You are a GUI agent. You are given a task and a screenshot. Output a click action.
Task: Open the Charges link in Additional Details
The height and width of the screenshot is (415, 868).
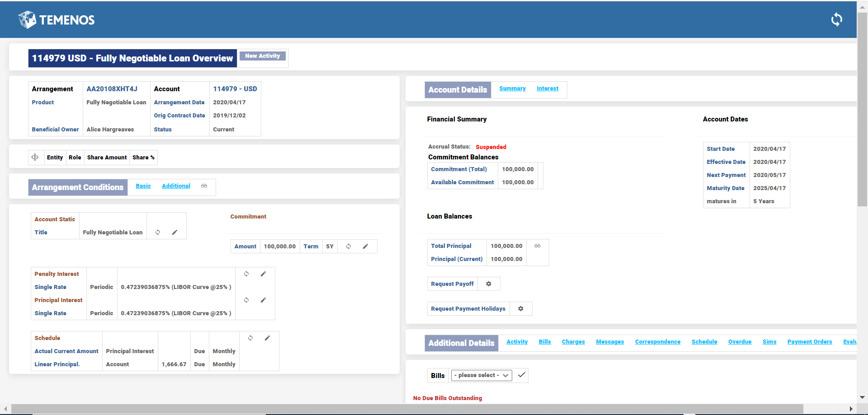pyautogui.click(x=573, y=342)
